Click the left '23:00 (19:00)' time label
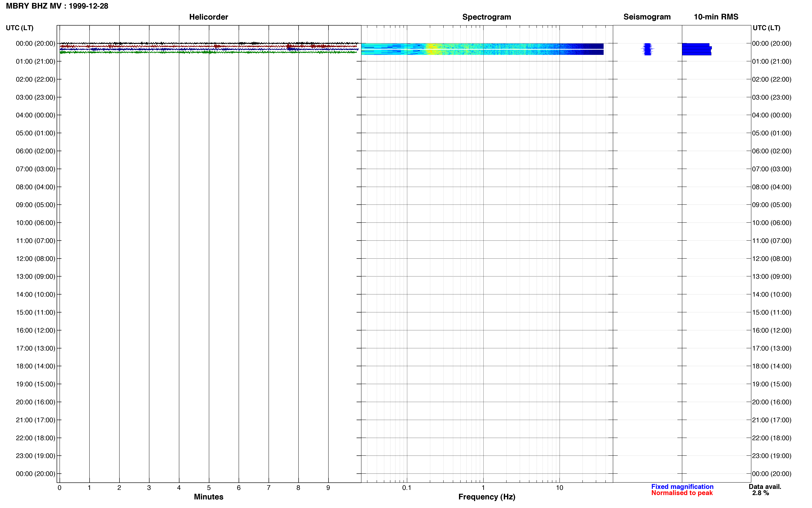 click(36, 456)
